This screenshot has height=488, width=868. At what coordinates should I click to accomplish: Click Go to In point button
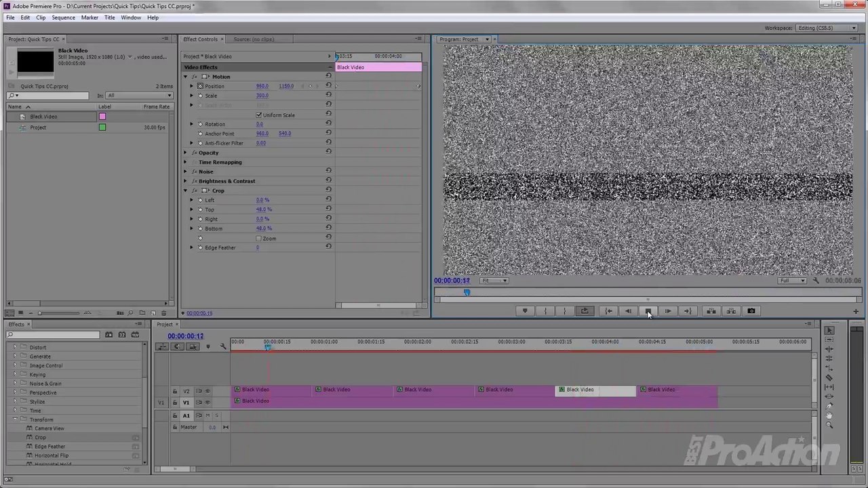(608, 311)
